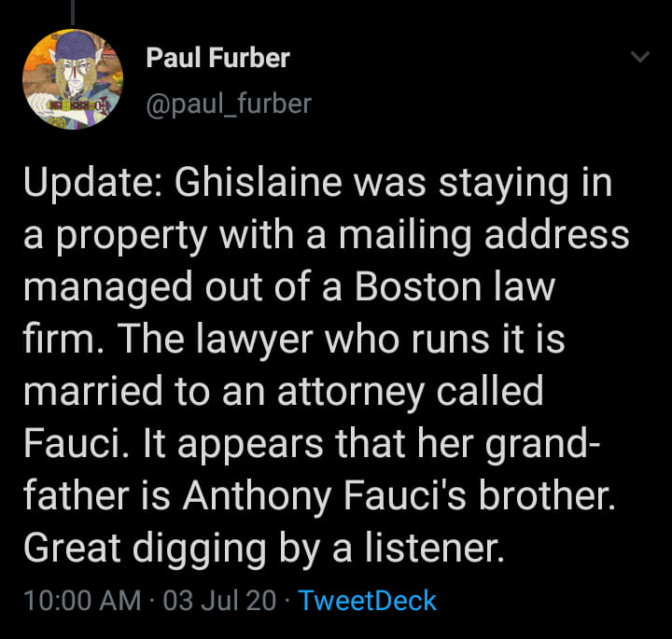The height and width of the screenshot is (639, 672).
Task: Open Paul Furber's profile avatar
Action: point(73,78)
